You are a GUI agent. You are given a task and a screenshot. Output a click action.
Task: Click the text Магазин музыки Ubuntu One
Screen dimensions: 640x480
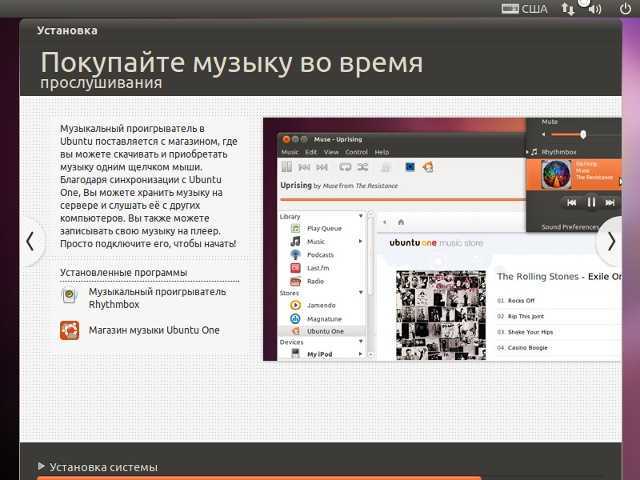pyautogui.click(x=154, y=330)
